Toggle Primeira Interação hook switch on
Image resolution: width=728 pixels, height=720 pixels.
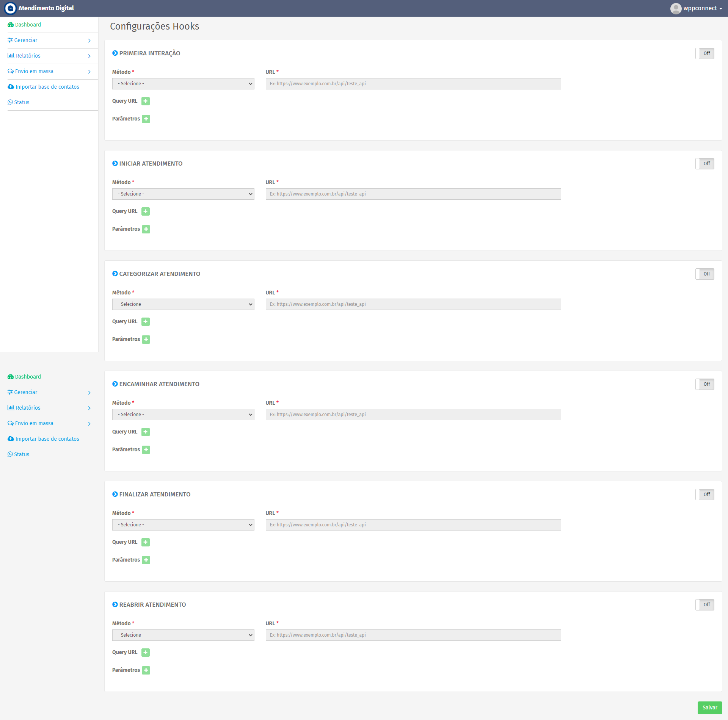point(705,53)
